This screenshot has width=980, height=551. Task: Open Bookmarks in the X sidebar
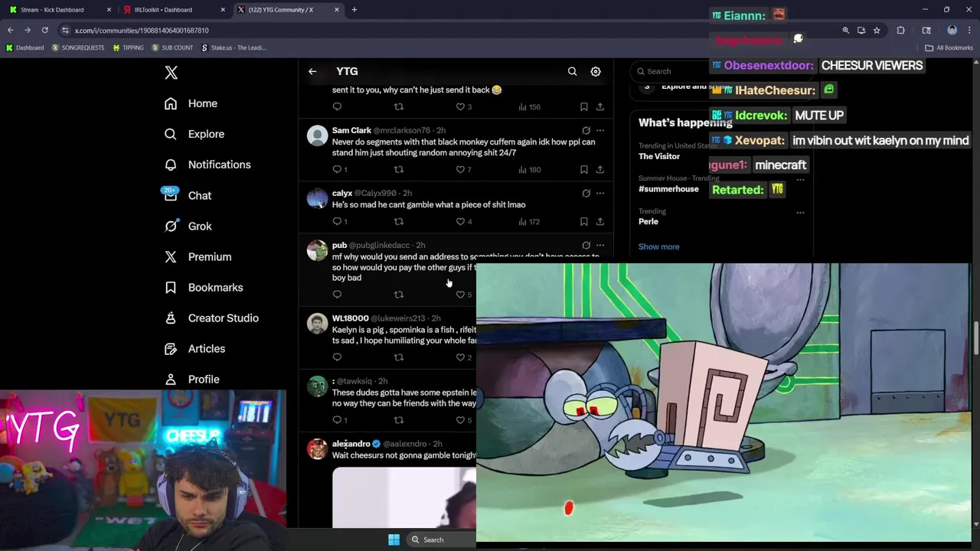pyautogui.click(x=204, y=287)
